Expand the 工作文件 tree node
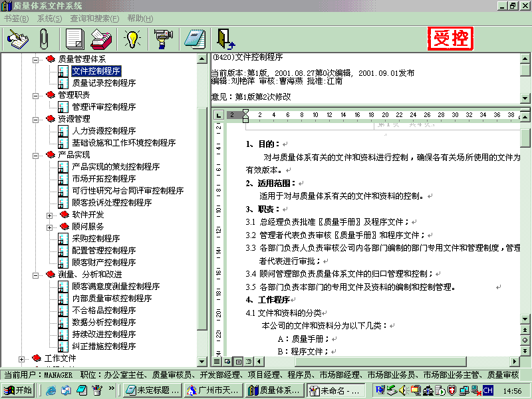532x399 pixels. tap(23, 358)
